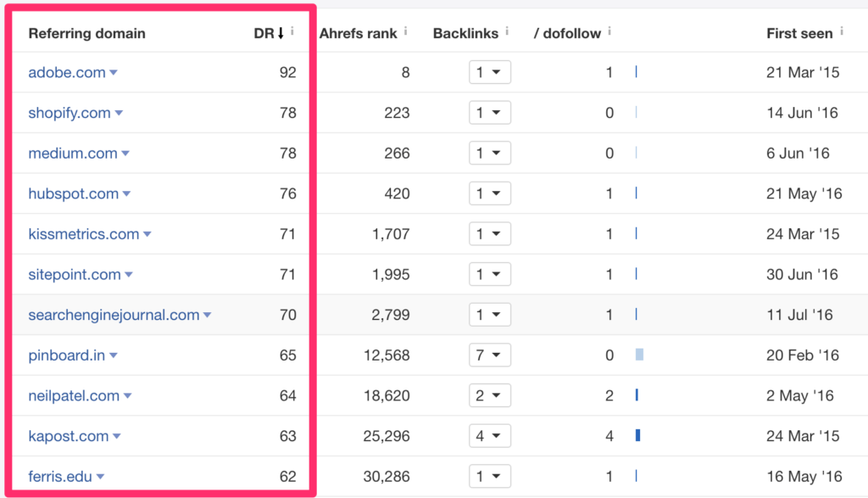The image size is (868, 498).
Task: Expand the arrow beside kapost.com
Action: tap(117, 437)
